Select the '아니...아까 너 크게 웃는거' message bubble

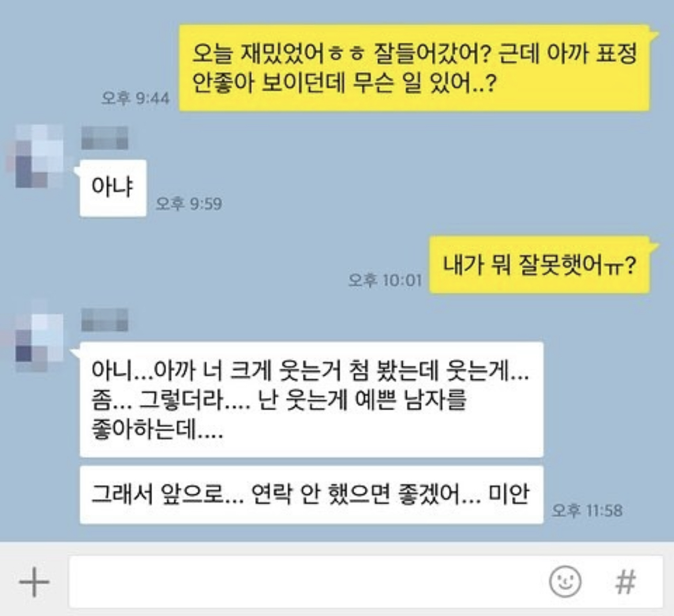coord(312,399)
